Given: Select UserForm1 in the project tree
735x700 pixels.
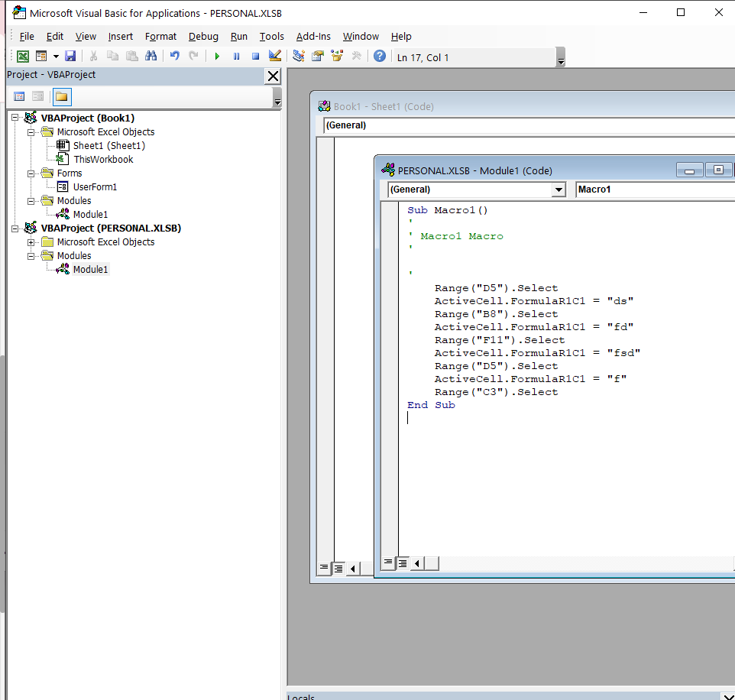Looking at the screenshot, I should 95,187.
